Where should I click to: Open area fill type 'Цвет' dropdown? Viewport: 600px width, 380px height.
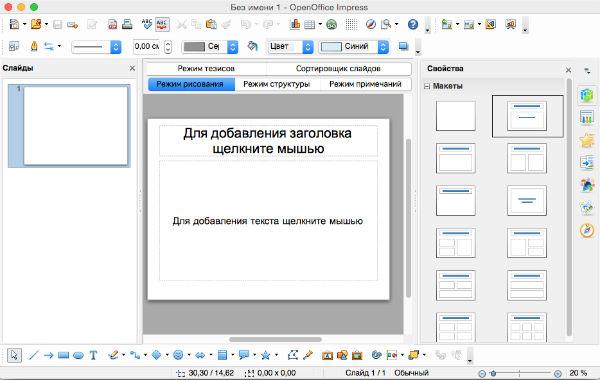tap(290, 47)
